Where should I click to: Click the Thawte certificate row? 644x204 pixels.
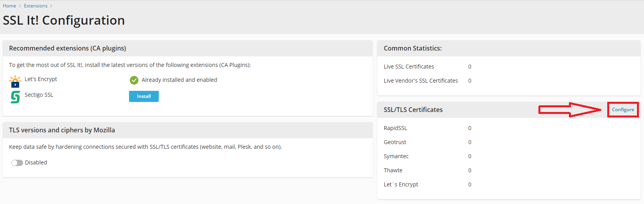(x=393, y=170)
